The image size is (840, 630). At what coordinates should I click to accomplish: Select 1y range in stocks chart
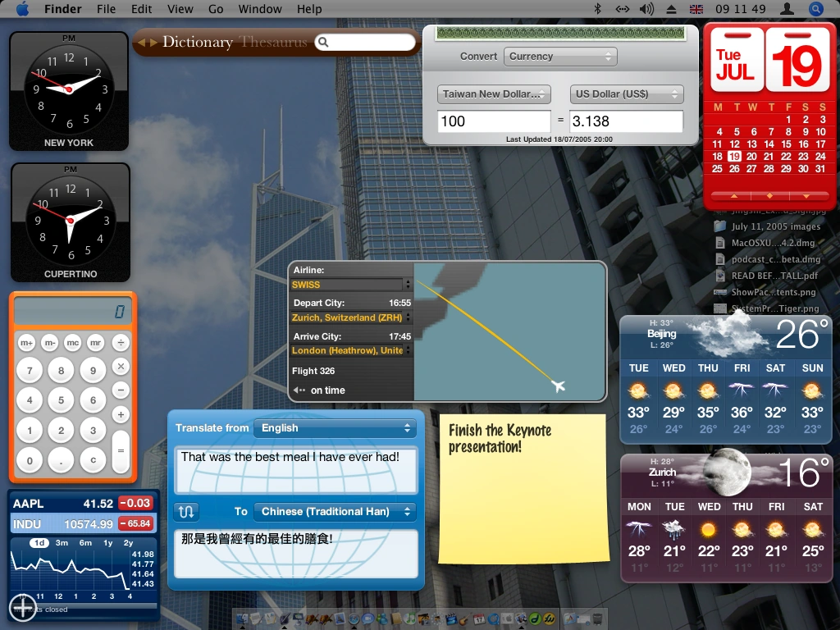tap(107, 543)
